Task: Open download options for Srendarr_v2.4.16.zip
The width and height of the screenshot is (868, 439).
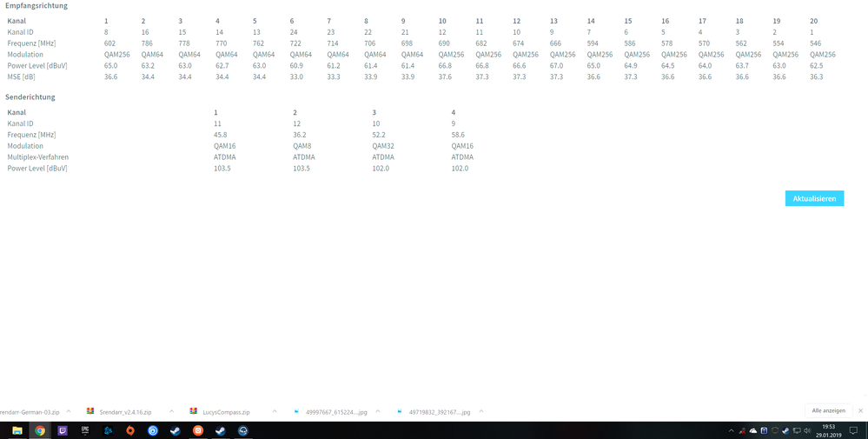Action: (172, 411)
